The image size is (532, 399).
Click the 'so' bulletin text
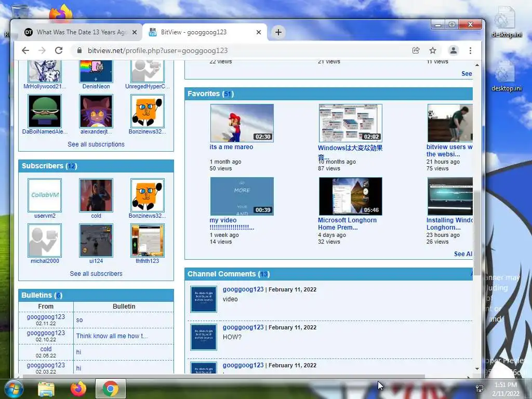click(x=79, y=320)
